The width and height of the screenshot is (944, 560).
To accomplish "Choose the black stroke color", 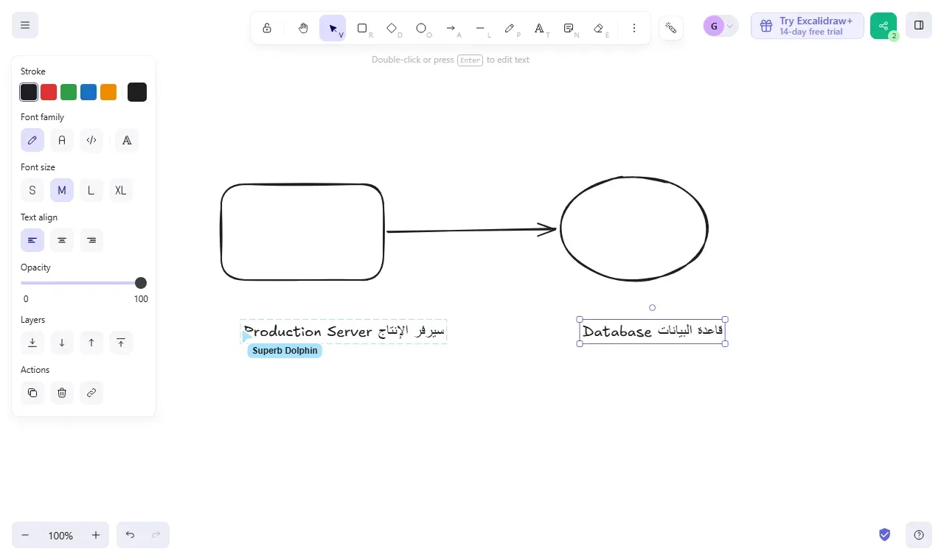I will (x=29, y=92).
